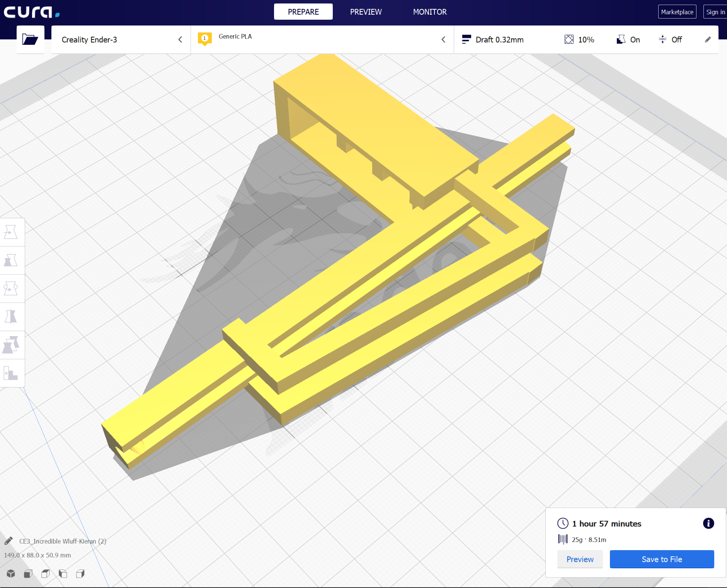
Task: Select the Mirror tool
Action: (11, 317)
